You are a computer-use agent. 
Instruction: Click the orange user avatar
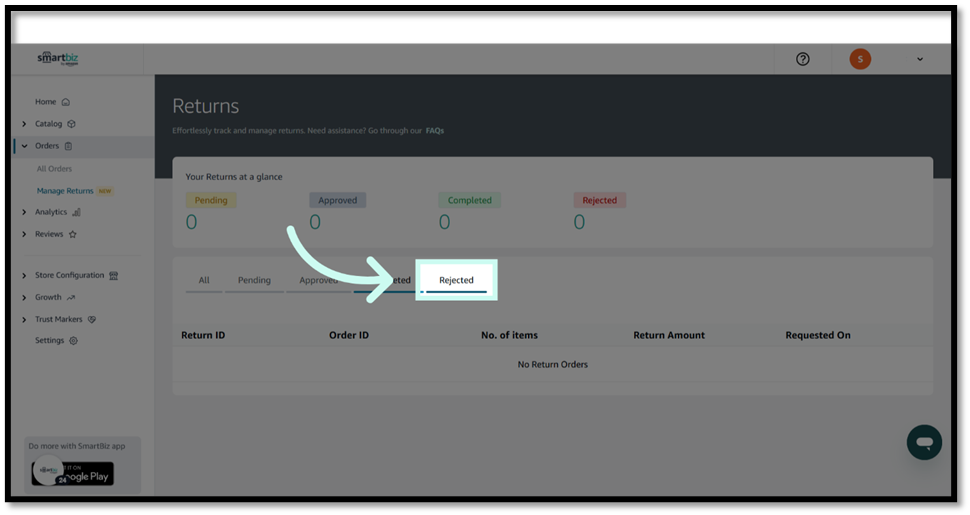tap(860, 59)
